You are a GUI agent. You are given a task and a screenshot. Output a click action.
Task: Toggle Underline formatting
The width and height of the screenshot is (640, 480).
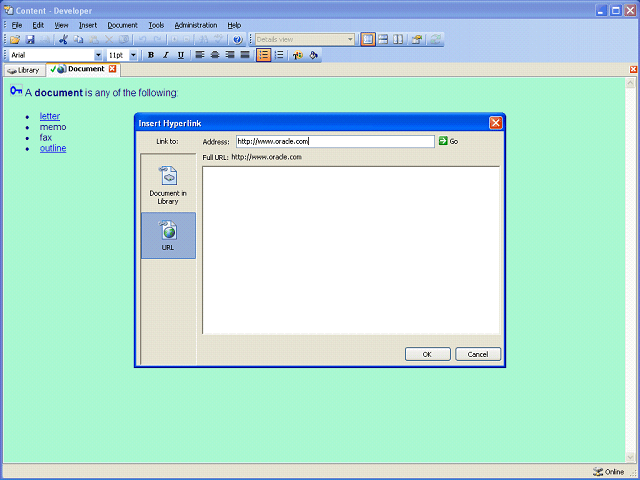(x=181, y=55)
